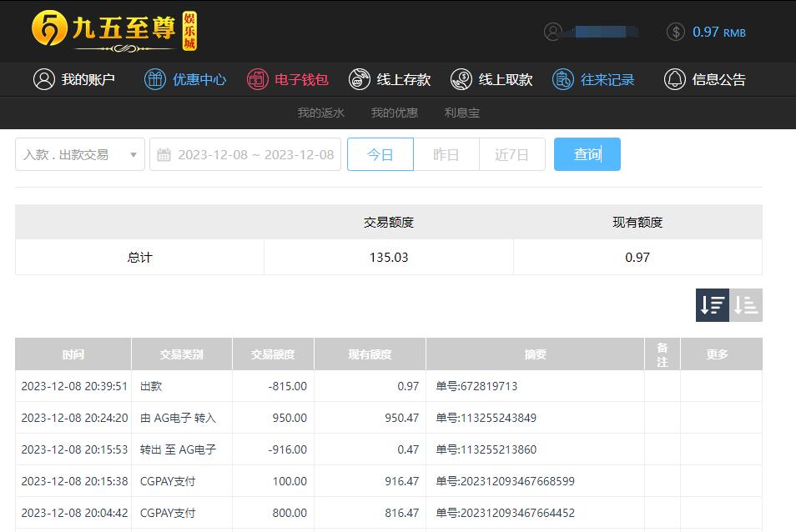Select the 今日 date filter

pos(380,154)
